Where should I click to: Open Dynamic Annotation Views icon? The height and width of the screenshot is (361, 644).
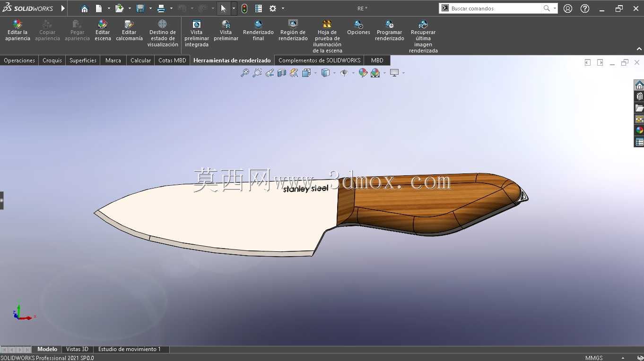pyautogui.click(x=294, y=73)
